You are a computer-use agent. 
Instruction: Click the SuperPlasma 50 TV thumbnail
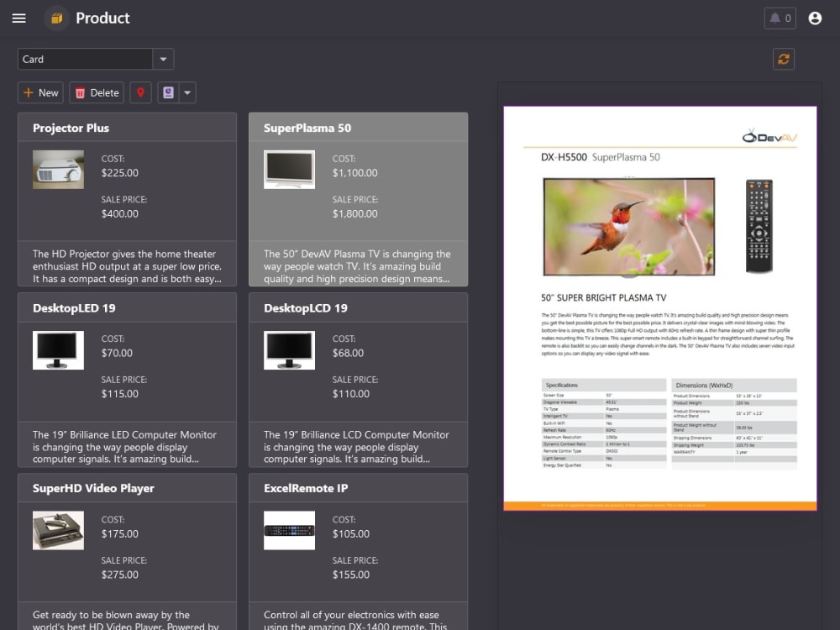(289, 170)
